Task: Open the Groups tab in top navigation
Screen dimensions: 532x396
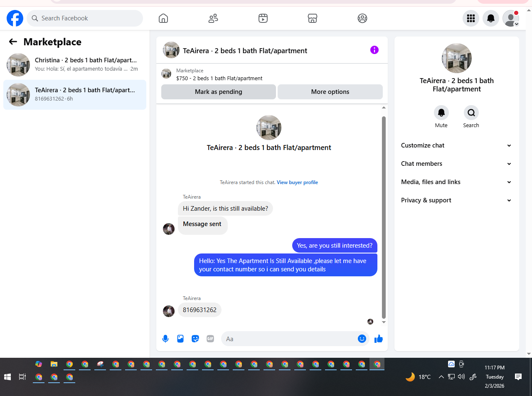Action: click(362, 18)
